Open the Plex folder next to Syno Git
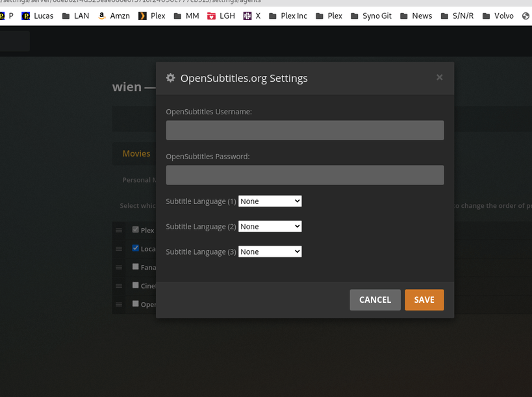Image resolution: width=532 pixels, height=397 pixels. [x=329, y=16]
